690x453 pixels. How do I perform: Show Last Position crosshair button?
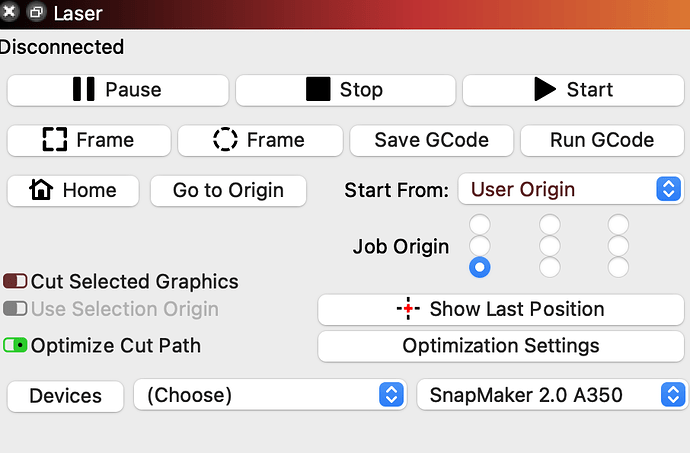[x=501, y=309]
